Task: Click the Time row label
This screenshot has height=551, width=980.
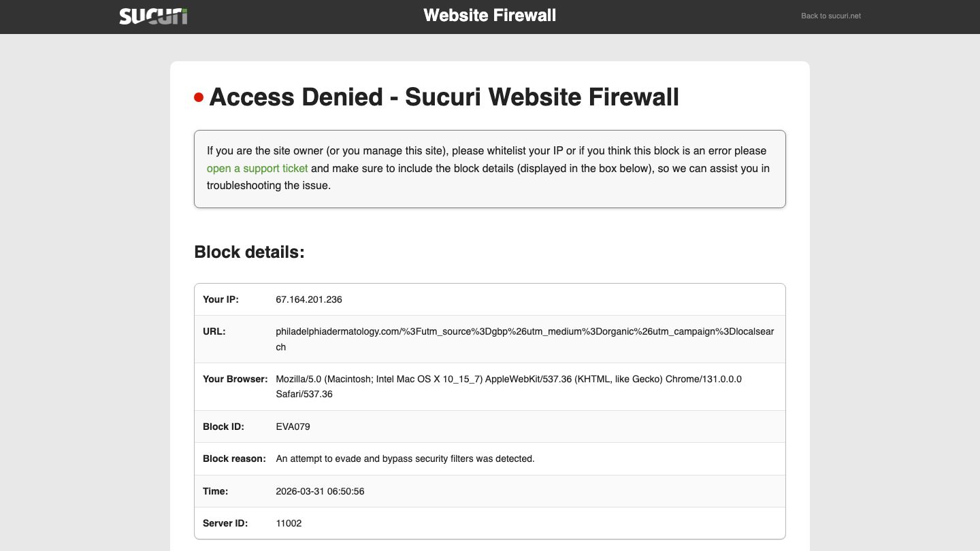Action: 215,491
